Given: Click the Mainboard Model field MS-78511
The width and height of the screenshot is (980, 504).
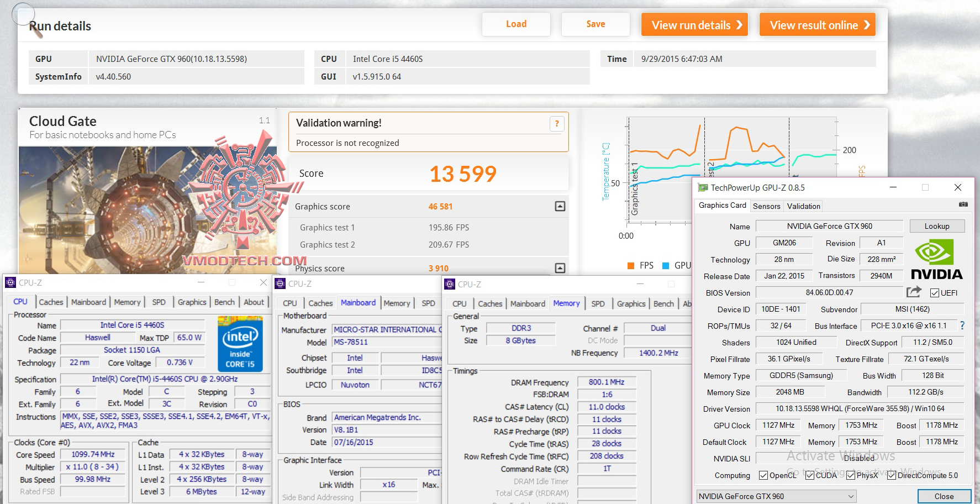Looking at the screenshot, I should click(387, 342).
